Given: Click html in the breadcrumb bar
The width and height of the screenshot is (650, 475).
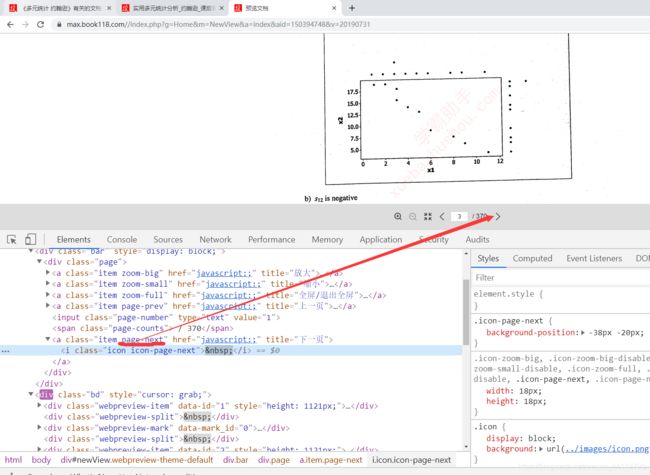Looking at the screenshot, I should coord(13,460).
